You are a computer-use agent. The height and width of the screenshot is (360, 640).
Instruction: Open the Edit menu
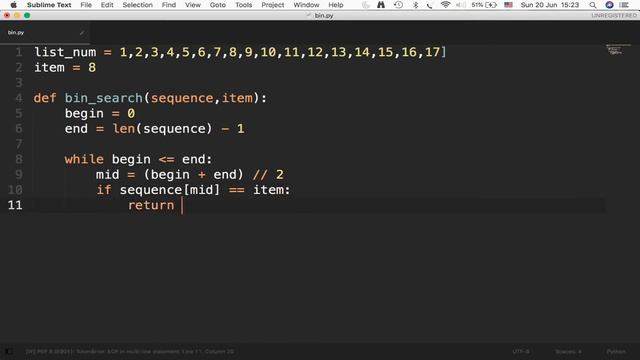coord(107,5)
